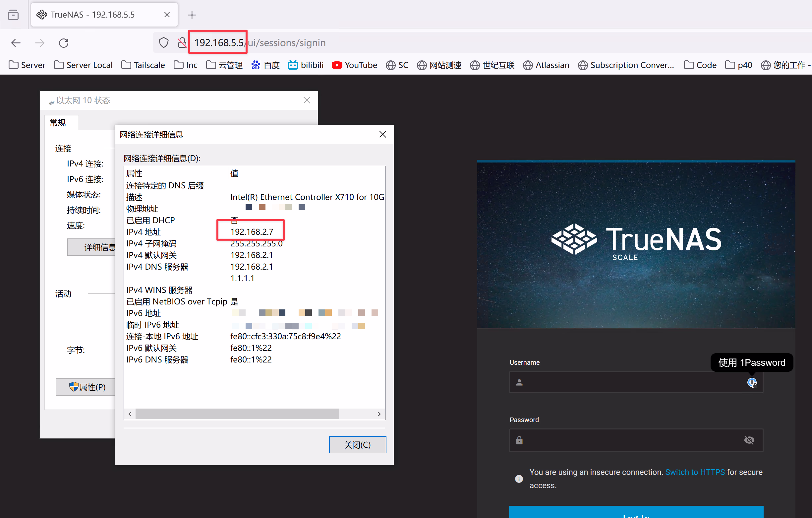Click the browser reload icon
The height and width of the screenshot is (518, 812).
point(64,43)
